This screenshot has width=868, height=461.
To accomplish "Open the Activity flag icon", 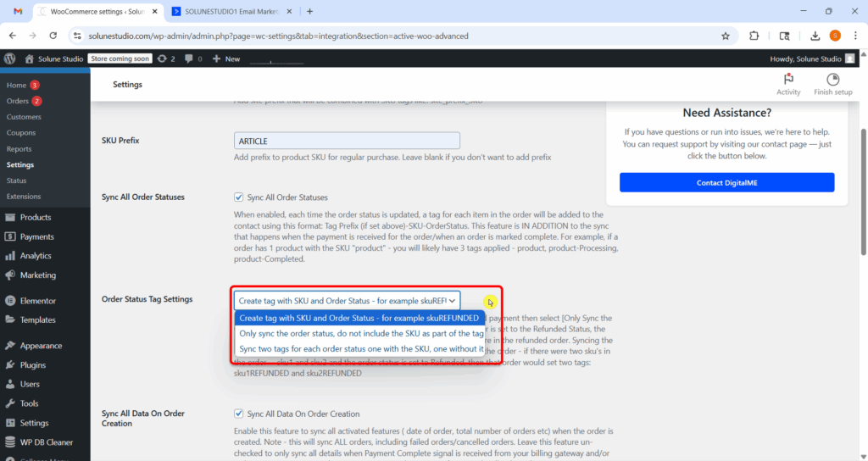I will (788, 79).
